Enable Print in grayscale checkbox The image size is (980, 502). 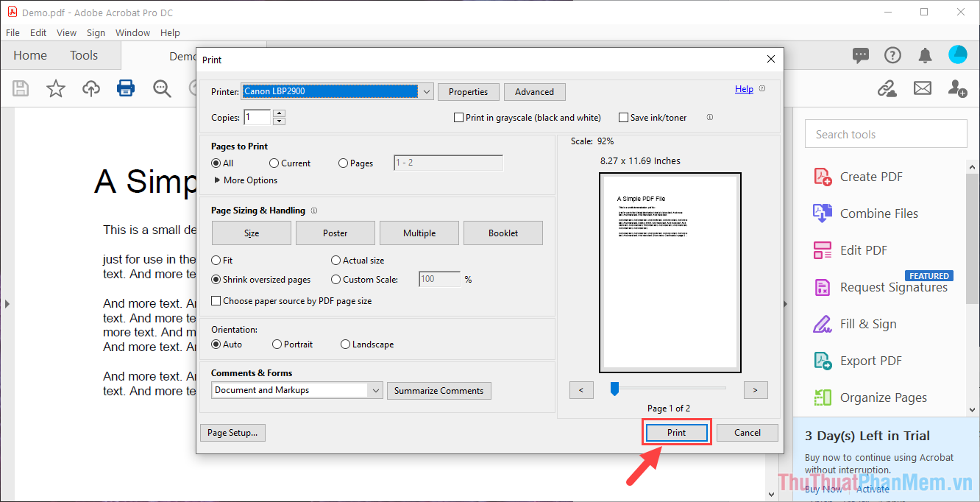tap(459, 118)
